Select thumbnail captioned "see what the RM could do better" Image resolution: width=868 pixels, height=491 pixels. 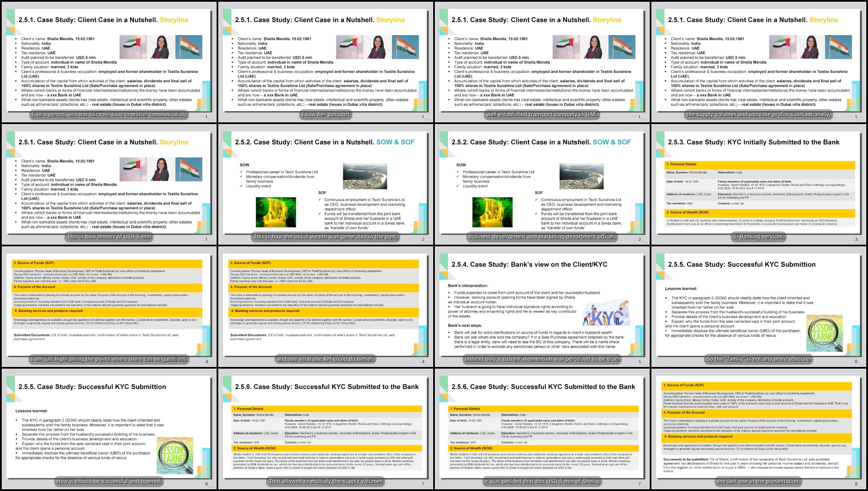click(x=325, y=306)
